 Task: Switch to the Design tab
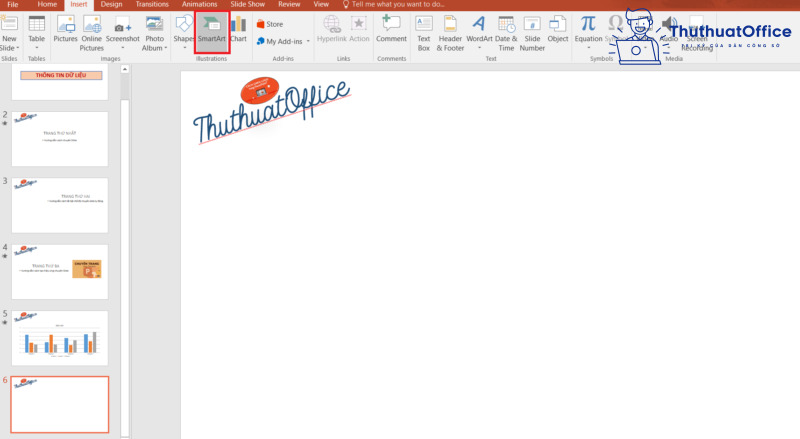coord(111,4)
